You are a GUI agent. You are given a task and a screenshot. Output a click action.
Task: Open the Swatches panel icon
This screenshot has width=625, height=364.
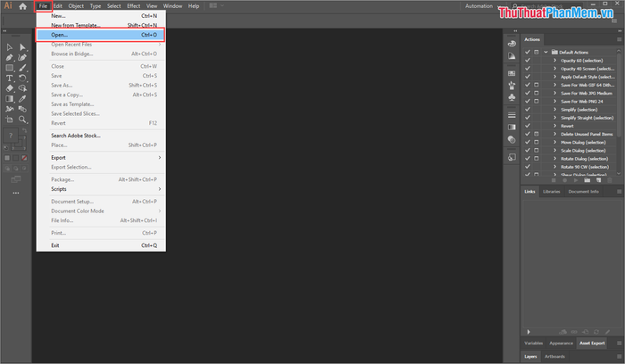pyautogui.click(x=512, y=74)
